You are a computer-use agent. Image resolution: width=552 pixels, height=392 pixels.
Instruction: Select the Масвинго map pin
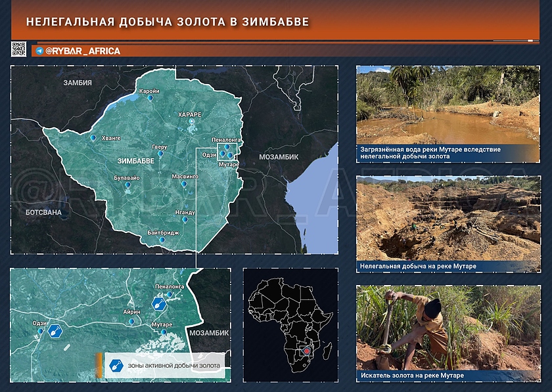[184, 185]
